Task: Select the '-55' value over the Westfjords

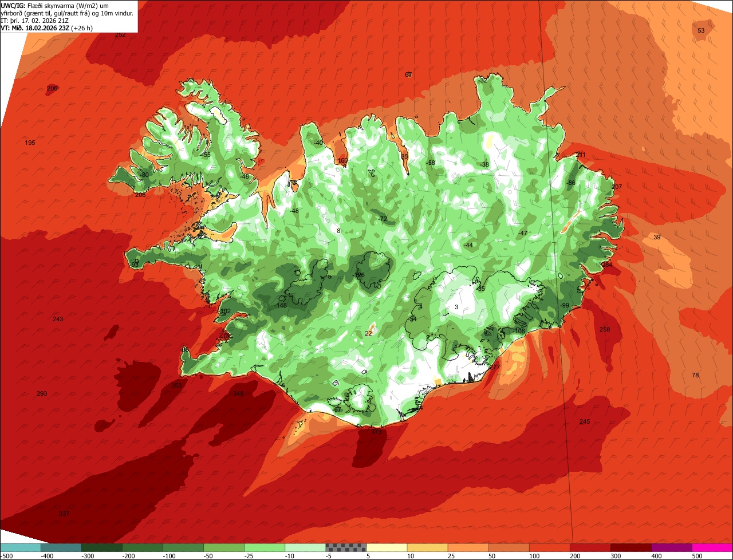Action: [206, 155]
